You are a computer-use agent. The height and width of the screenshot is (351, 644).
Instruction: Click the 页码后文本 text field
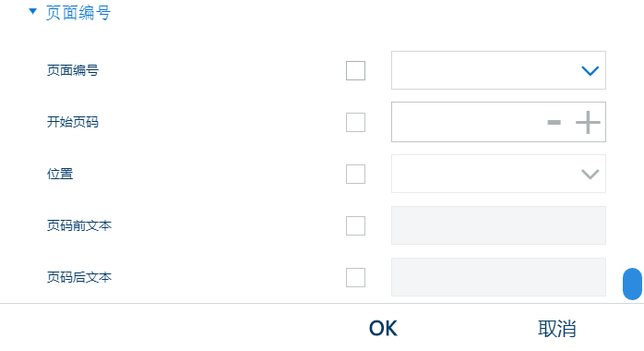click(x=498, y=277)
